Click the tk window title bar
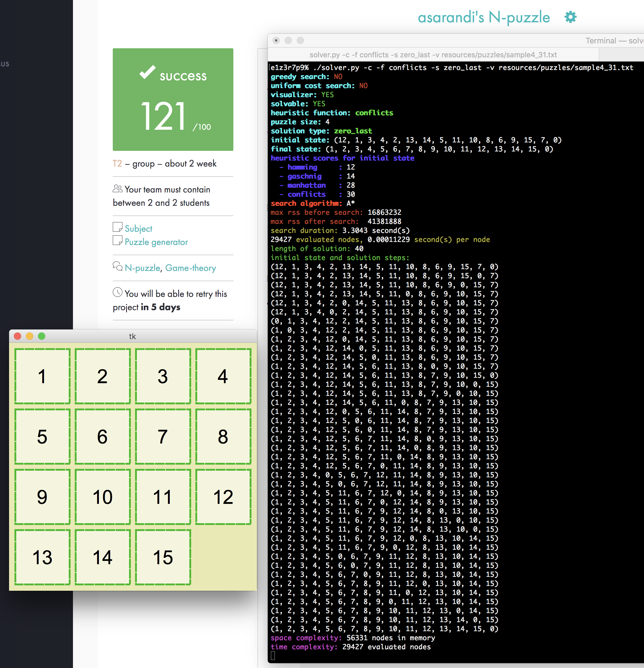Screen dimensions: 644x668 133,336
